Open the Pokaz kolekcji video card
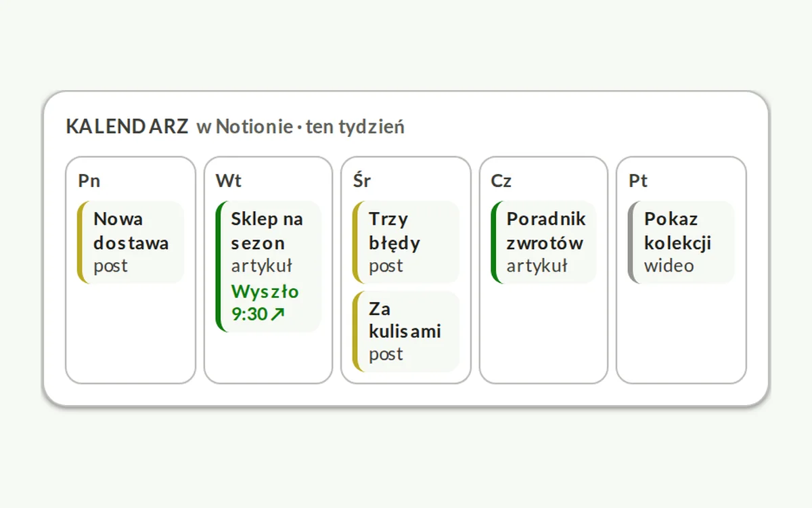Screen dimensions: 812x508 point(681,242)
